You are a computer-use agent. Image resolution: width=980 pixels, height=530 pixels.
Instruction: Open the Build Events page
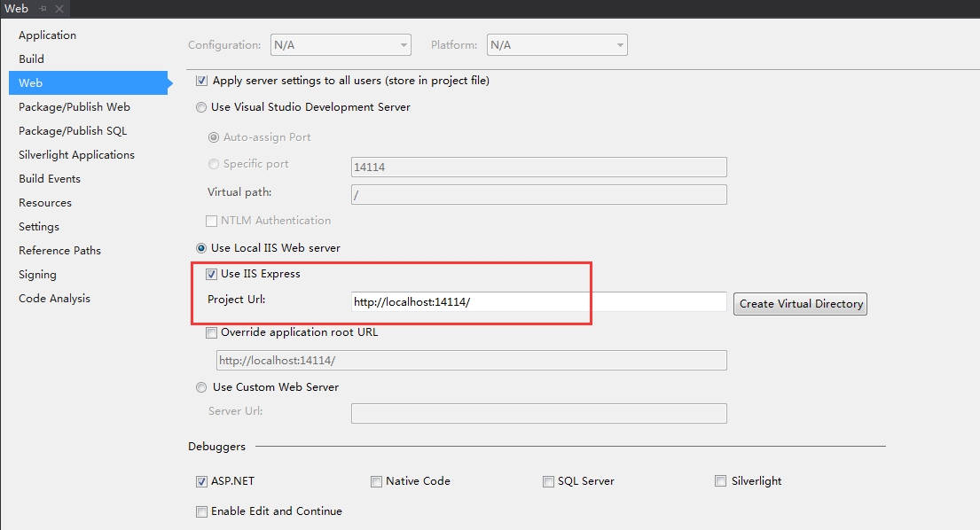coord(50,178)
